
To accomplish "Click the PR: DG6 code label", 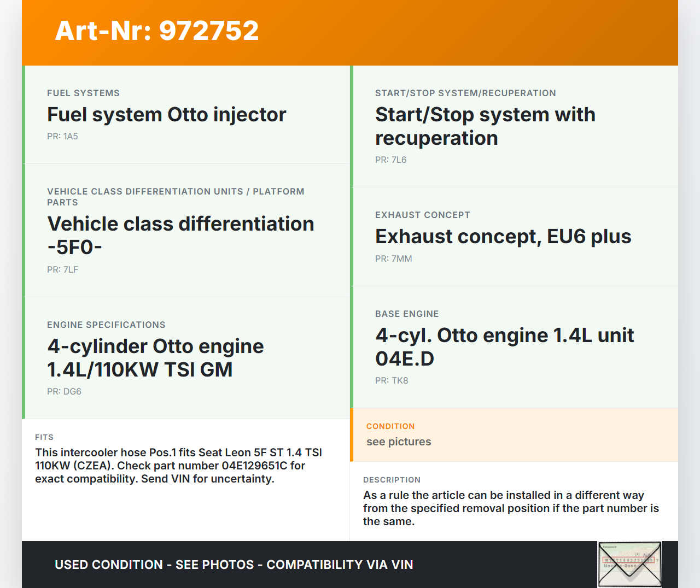I will click(x=64, y=391).
